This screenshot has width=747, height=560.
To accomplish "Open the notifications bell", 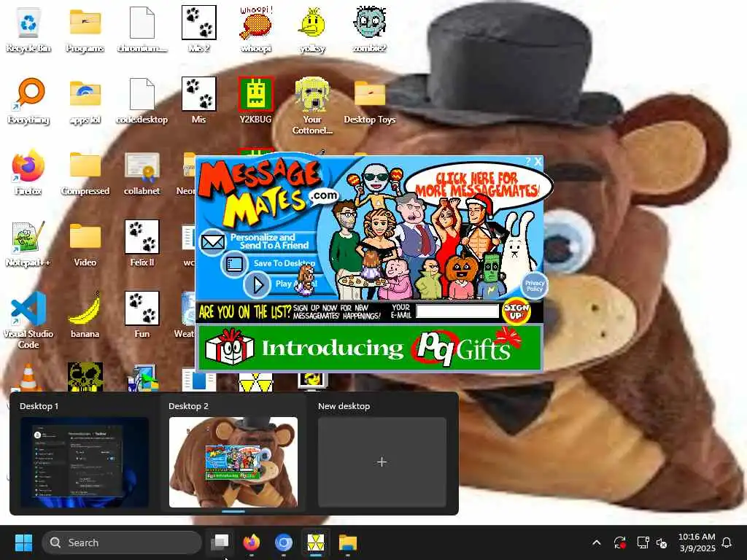I will (x=727, y=542).
